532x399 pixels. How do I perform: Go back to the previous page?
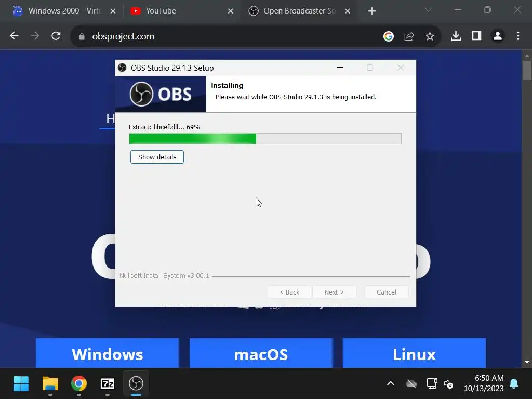click(14, 36)
